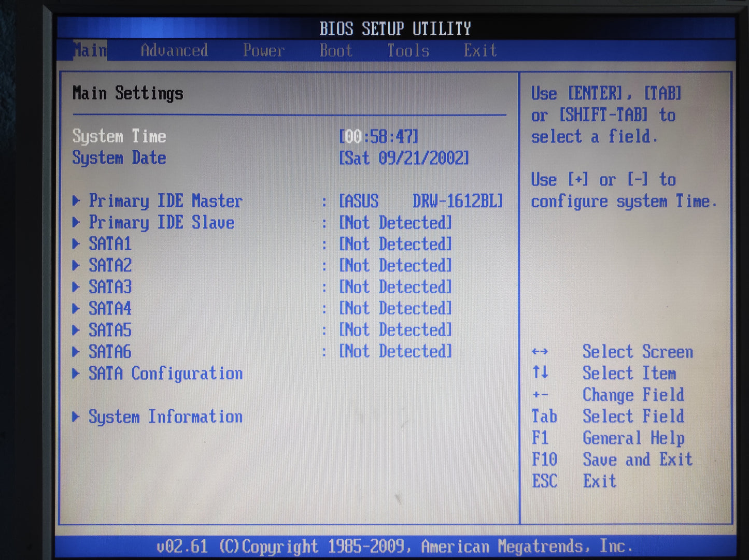Go to the Exit tab

pyautogui.click(x=480, y=51)
